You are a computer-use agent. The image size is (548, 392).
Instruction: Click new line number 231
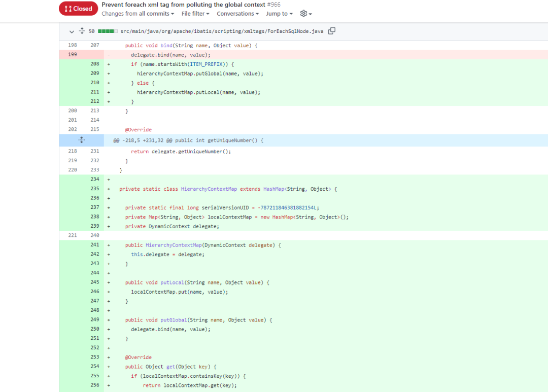coord(95,151)
